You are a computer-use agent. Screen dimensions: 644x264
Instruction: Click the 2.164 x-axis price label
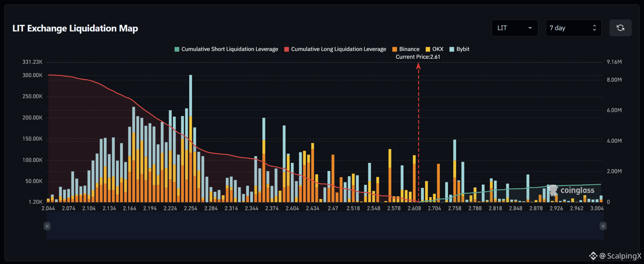[130, 208]
